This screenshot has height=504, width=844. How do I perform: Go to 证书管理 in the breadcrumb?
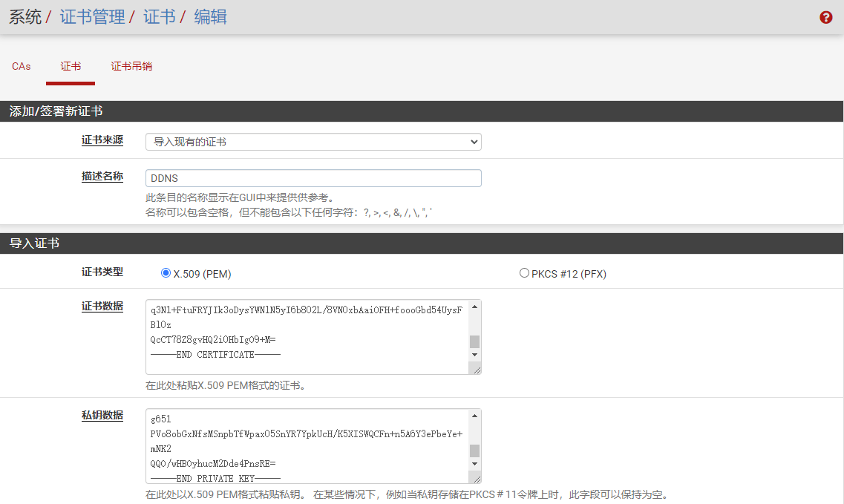(x=92, y=17)
